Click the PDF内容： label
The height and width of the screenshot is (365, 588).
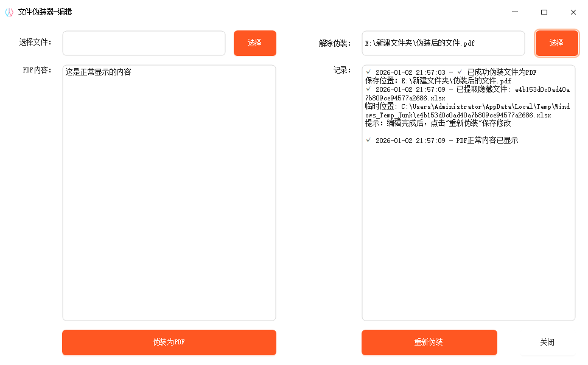click(x=37, y=70)
